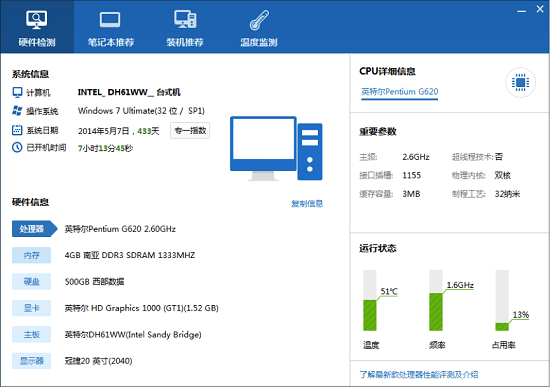Click the text INTEL_ DH61WW_ 台式机
Viewport: 550px width, 387px height.
pos(129,92)
